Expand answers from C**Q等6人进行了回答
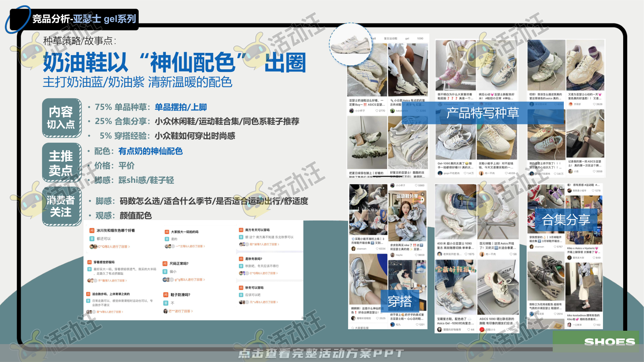Viewport: 644px width, 362px height. point(264,273)
